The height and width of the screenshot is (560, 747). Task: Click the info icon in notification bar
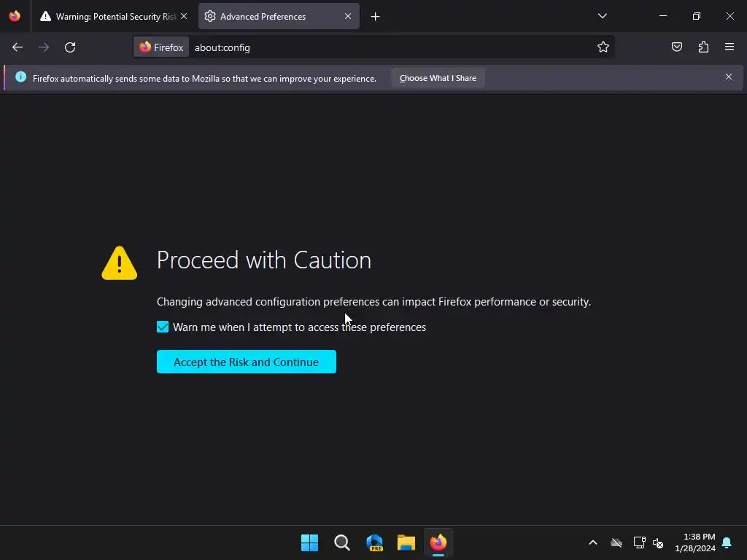[20, 77]
